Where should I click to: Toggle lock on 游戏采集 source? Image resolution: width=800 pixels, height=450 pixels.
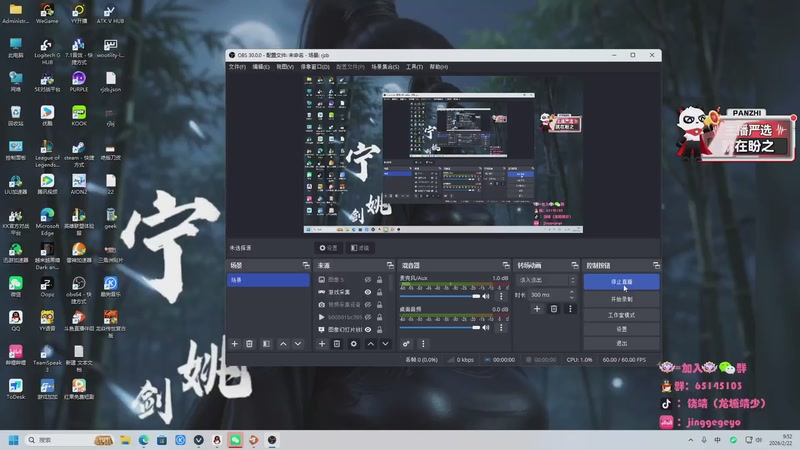380,292
